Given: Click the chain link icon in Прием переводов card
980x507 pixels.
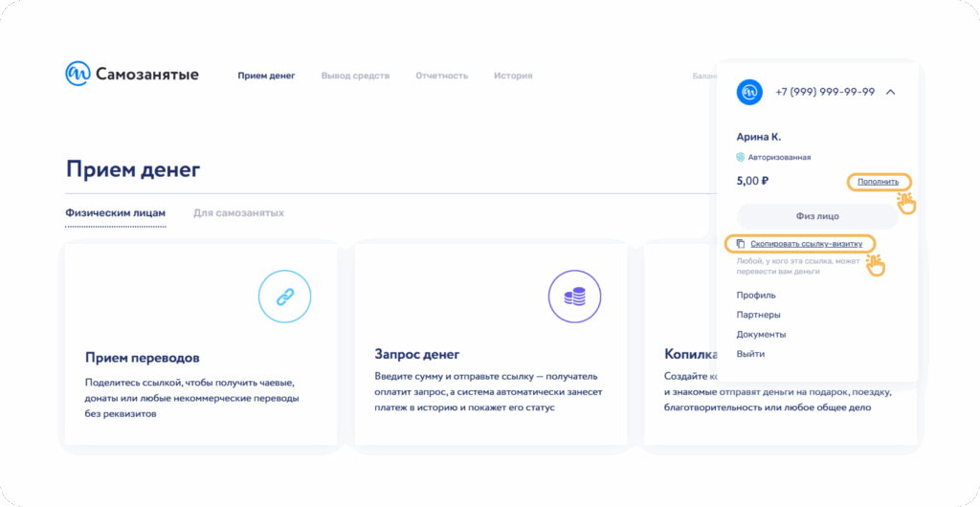Looking at the screenshot, I should click(x=285, y=298).
